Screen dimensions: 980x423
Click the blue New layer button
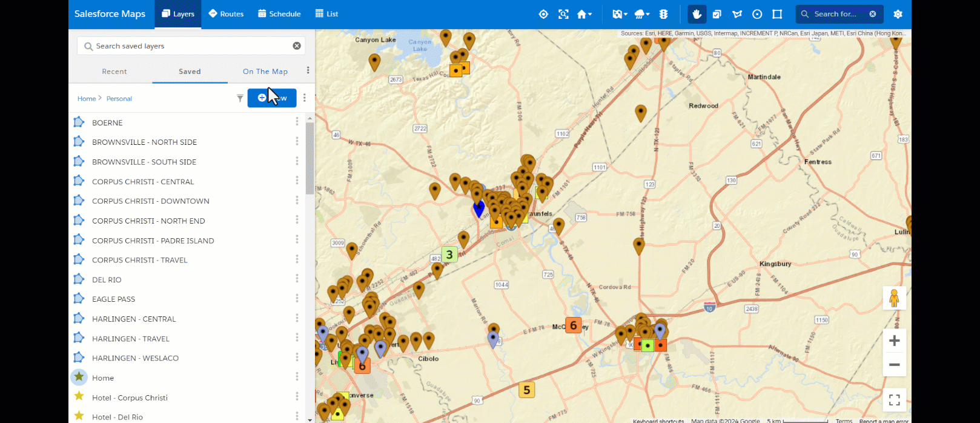(x=272, y=98)
